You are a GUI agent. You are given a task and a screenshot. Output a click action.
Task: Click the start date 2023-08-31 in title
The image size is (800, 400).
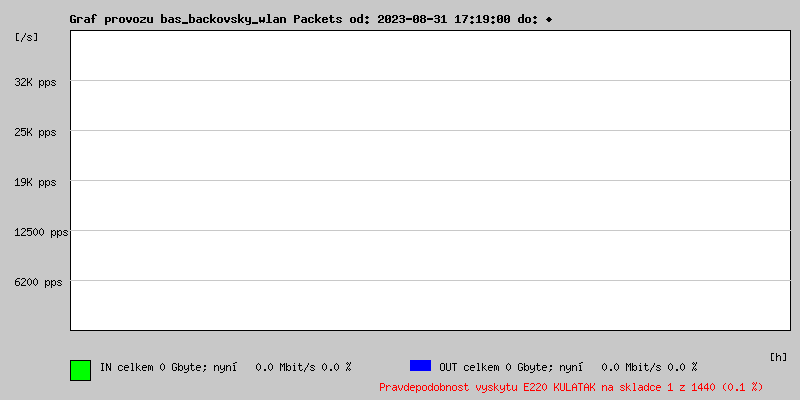coord(412,19)
